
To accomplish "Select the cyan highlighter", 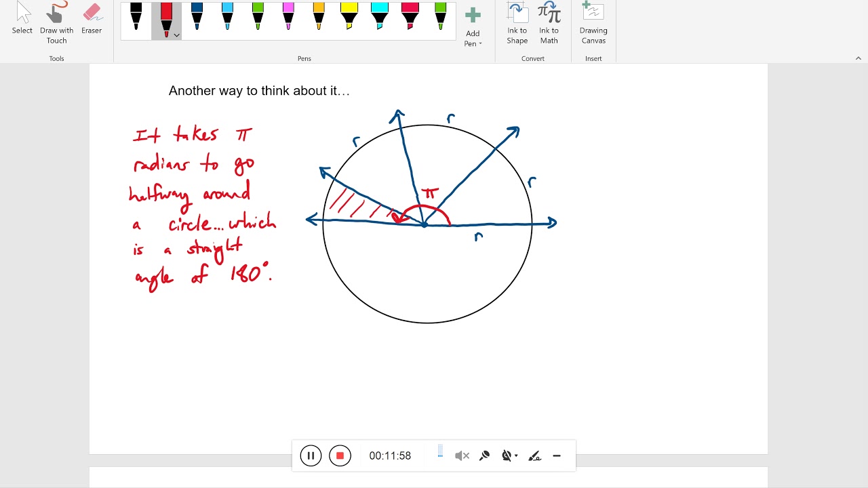I will point(380,17).
